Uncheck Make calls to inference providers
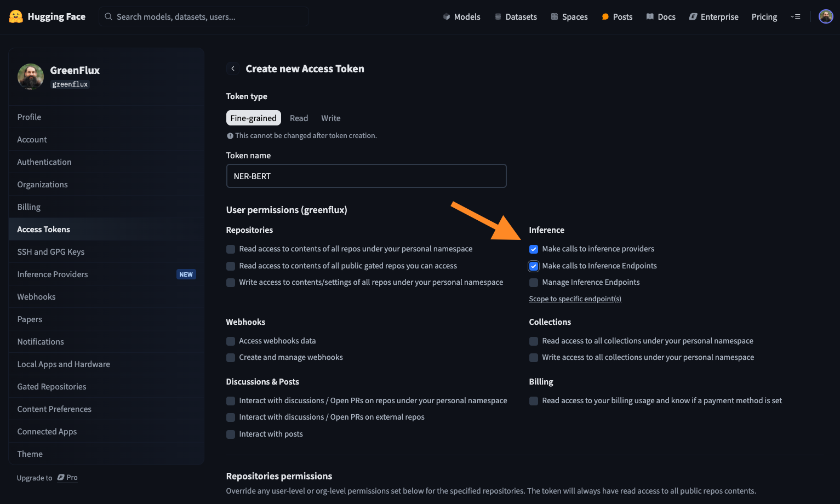840x504 pixels. pos(534,249)
